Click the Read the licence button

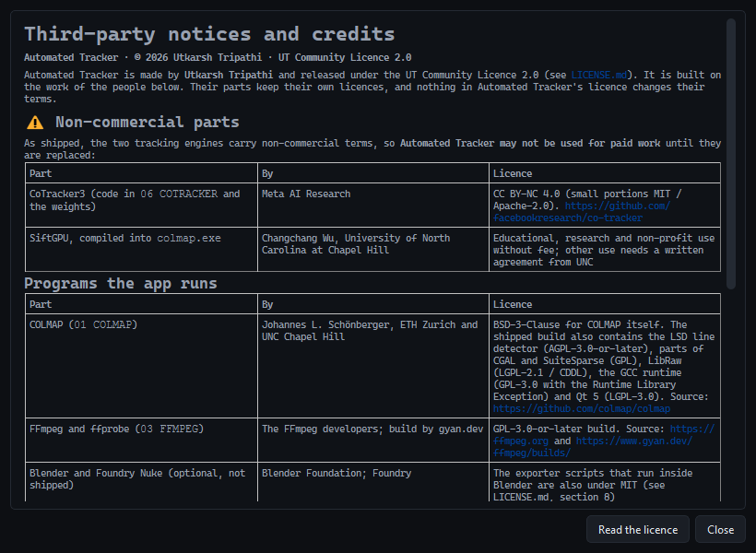click(x=637, y=529)
